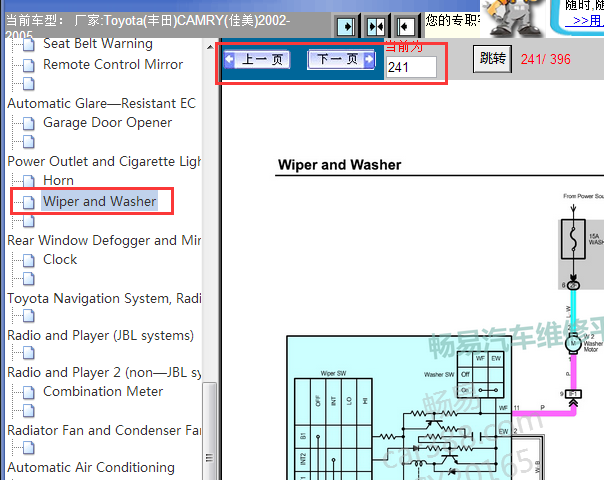
Task: Click the page number field showing 241
Action: coord(411,67)
